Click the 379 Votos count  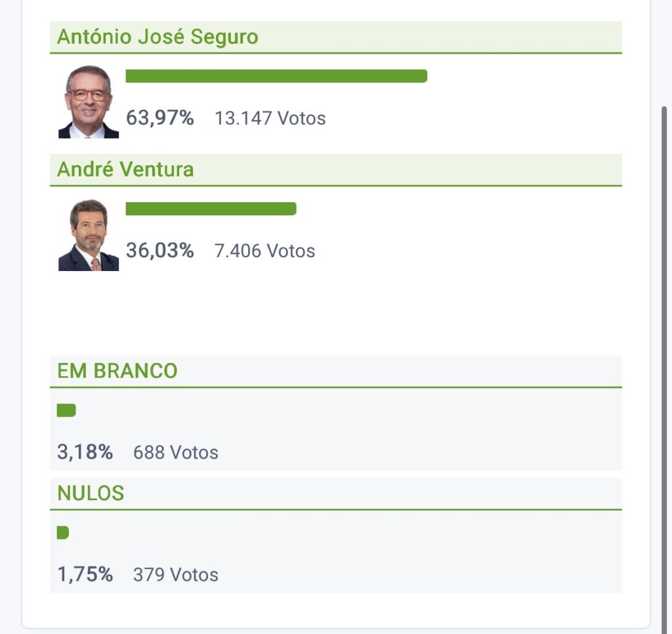click(176, 575)
